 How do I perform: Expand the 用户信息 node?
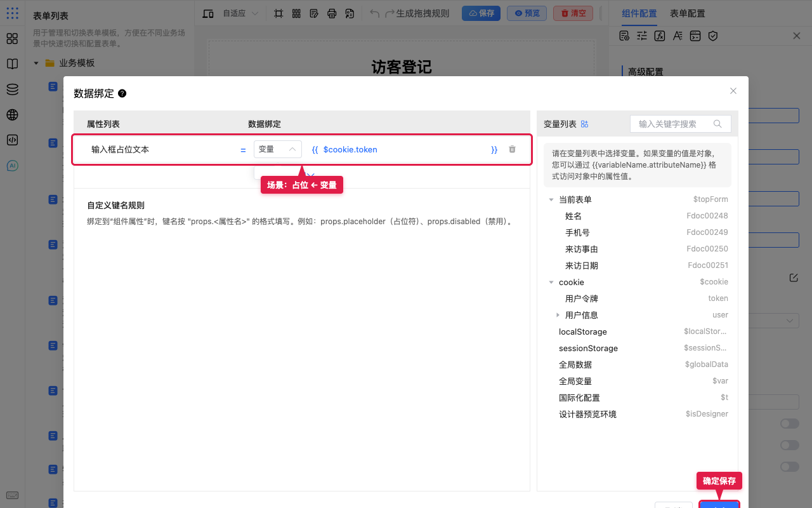coord(558,315)
